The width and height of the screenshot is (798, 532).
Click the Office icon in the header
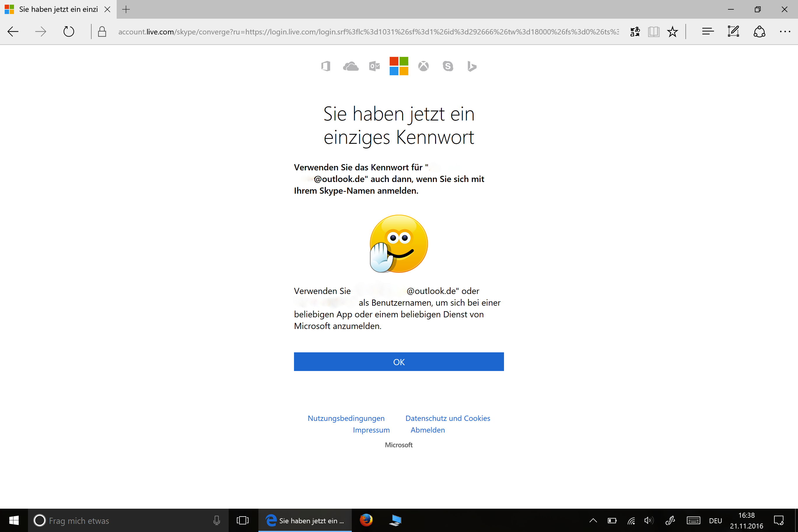pos(326,66)
